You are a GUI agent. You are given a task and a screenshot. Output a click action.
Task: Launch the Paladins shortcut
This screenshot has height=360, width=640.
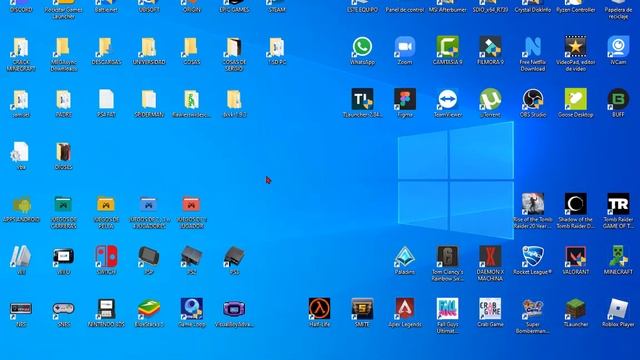(404, 257)
